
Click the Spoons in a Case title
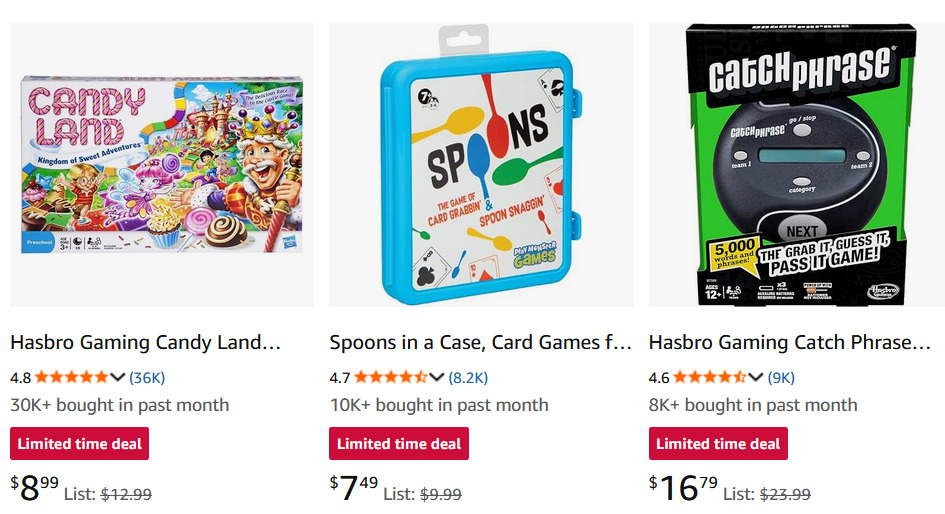point(480,342)
